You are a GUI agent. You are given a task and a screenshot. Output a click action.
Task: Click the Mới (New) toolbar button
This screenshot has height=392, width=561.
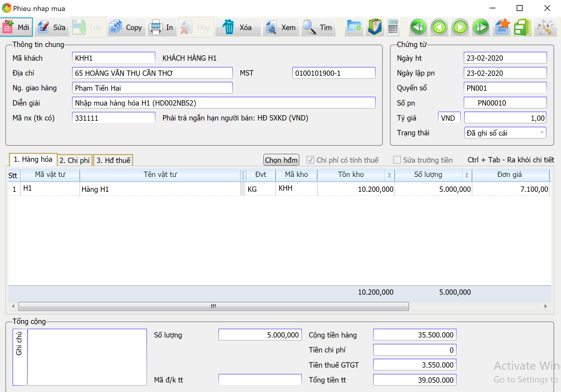[16, 27]
